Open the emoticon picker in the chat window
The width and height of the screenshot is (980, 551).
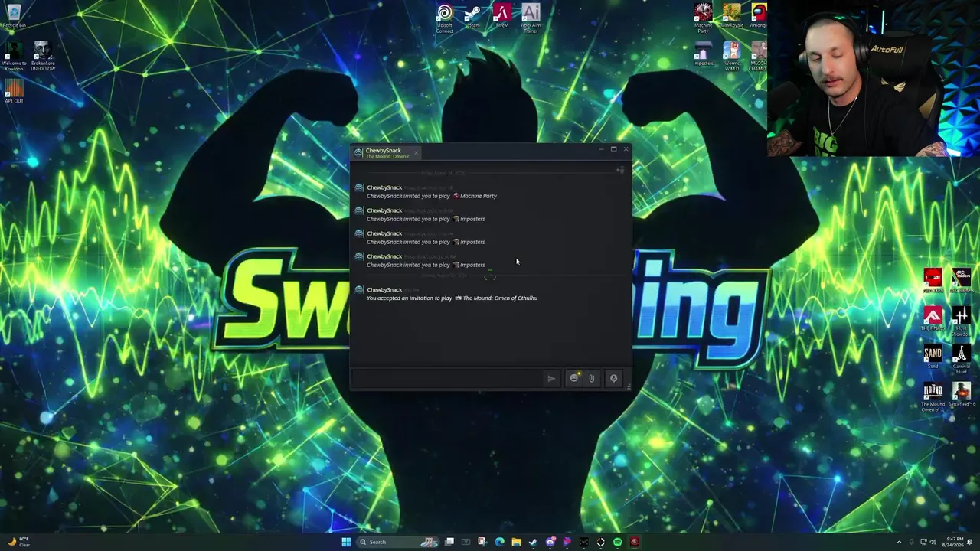coord(573,378)
